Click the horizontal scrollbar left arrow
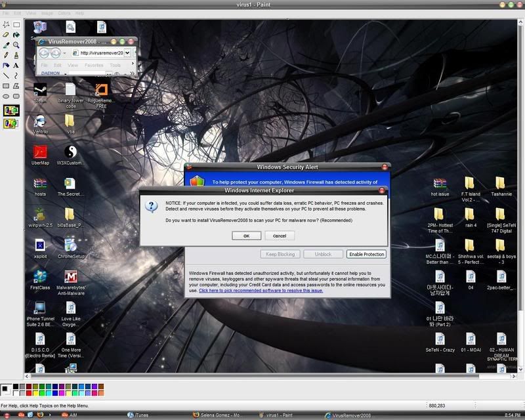The image size is (525, 420). coord(28,376)
